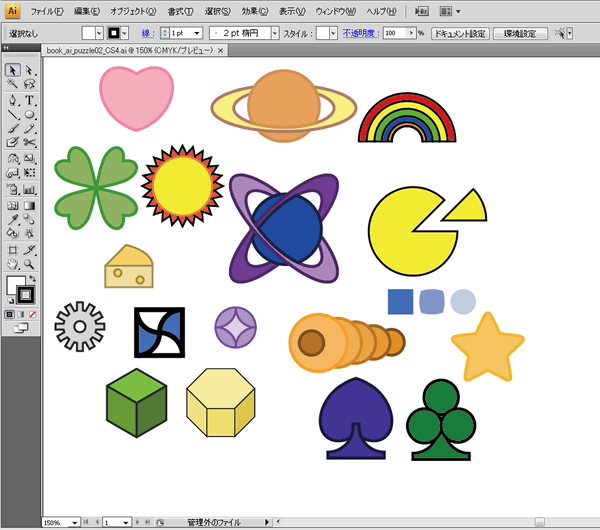Viewport: 600px width, 530px height.
Task: Open the 不透明度 transparency panel link
Action: tap(360, 33)
